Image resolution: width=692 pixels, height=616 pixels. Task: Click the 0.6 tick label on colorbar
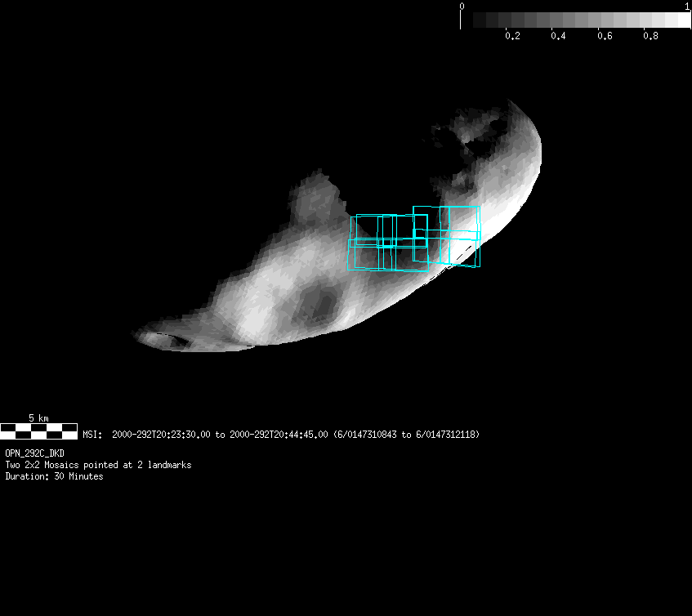(605, 36)
